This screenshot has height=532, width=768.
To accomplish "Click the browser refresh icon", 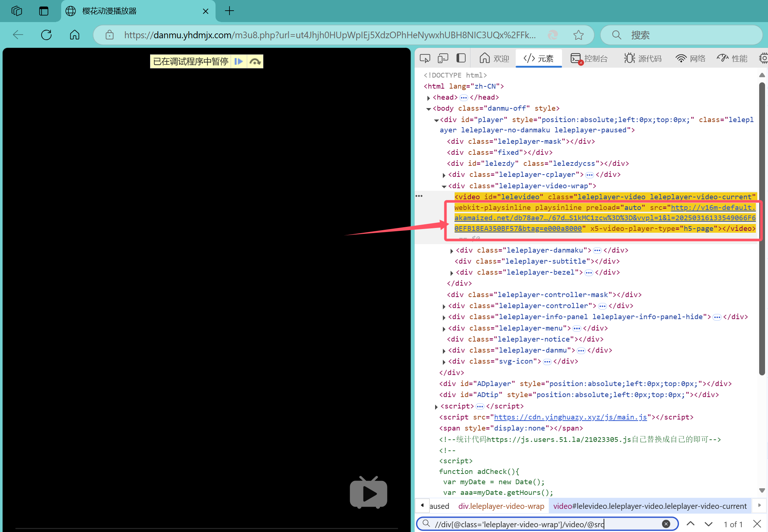I will tap(46, 35).
